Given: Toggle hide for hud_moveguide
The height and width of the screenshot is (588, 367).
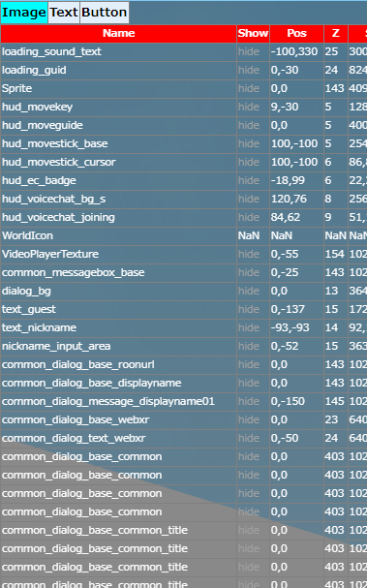Looking at the screenshot, I should pyautogui.click(x=249, y=125).
